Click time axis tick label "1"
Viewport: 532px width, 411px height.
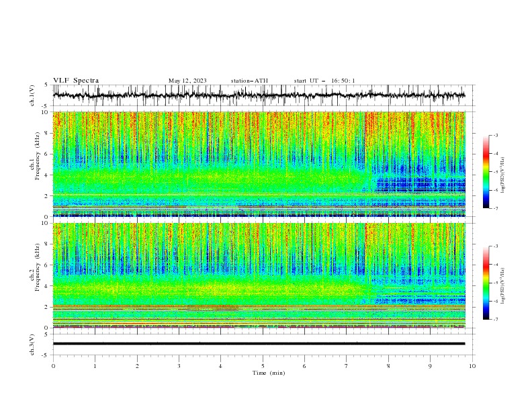[95, 366]
